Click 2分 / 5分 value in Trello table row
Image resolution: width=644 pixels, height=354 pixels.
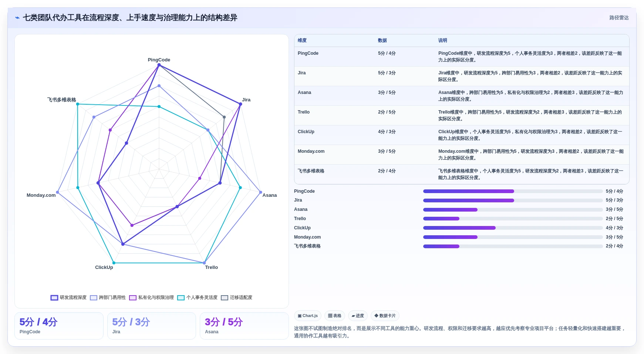pos(387,112)
